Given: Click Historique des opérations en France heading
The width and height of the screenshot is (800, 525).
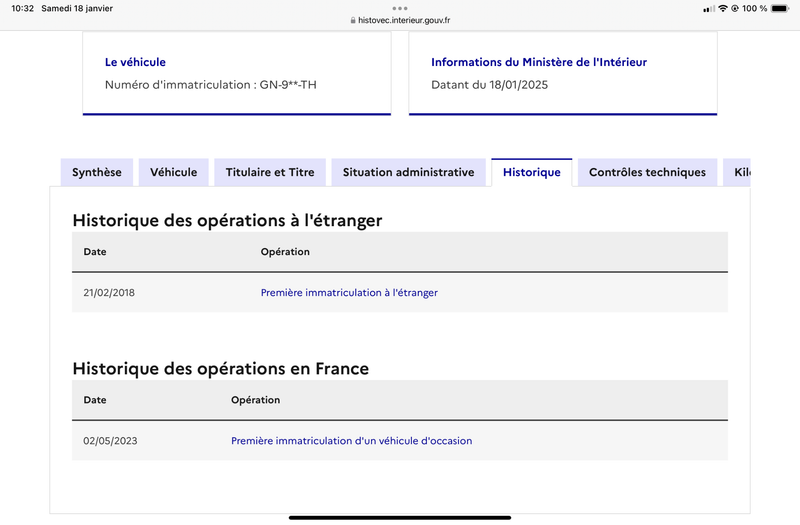Looking at the screenshot, I should (220, 368).
